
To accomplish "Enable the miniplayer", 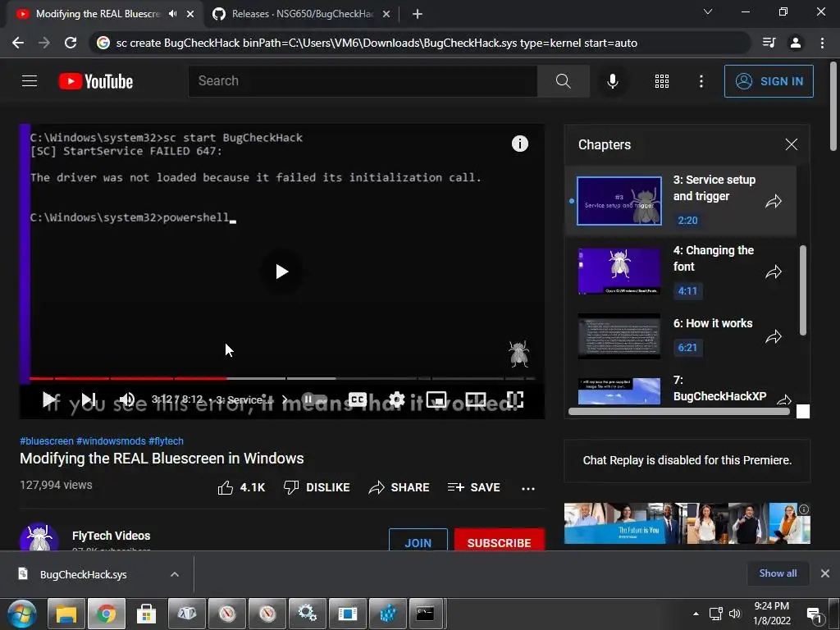I will [436, 399].
